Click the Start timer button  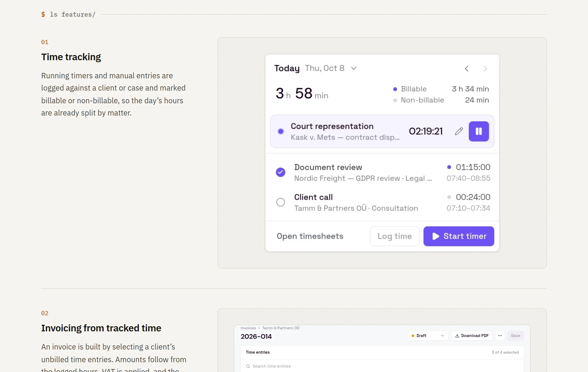click(459, 236)
